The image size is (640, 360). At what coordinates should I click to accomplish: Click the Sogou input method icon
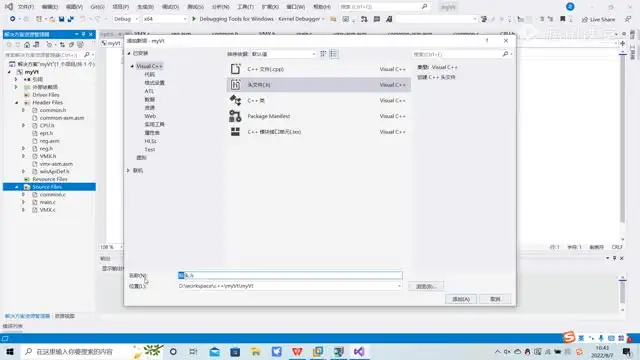[569, 337]
